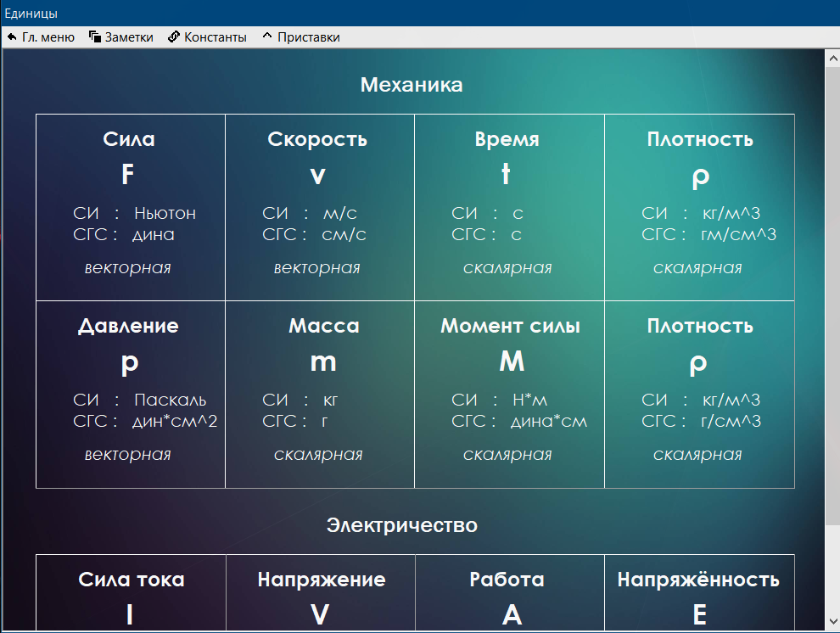Click the Напряжённость card title
The width and height of the screenshot is (840, 633).
tap(698, 580)
